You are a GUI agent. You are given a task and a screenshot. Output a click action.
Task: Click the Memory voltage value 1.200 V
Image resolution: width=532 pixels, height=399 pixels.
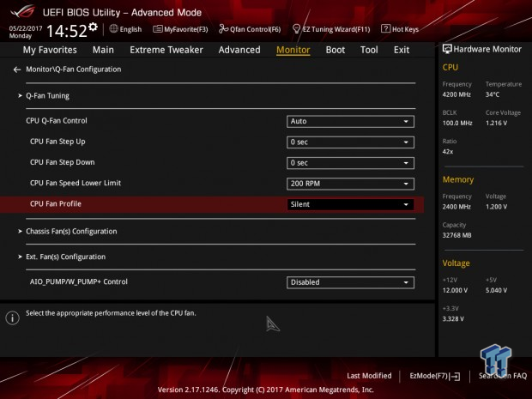click(496, 207)
